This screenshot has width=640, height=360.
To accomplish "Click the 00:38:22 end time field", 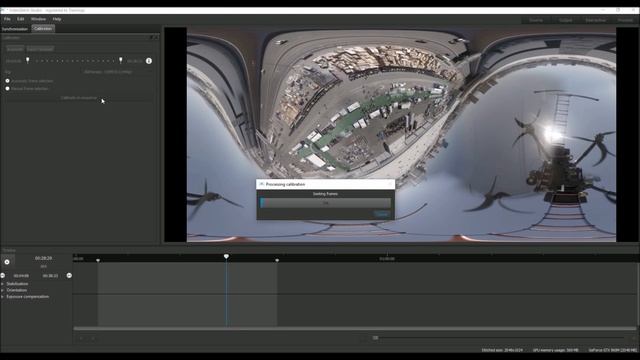I will click(50, 276).
